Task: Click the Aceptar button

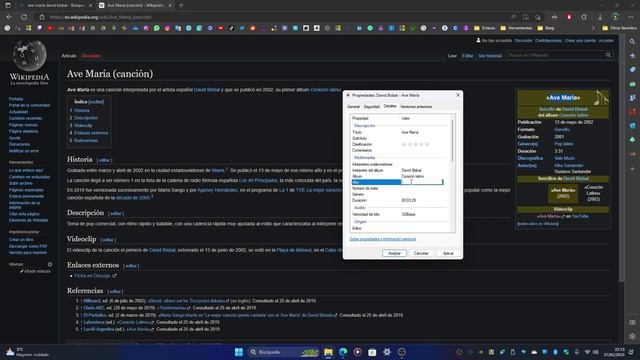Action: click(394, 253)
